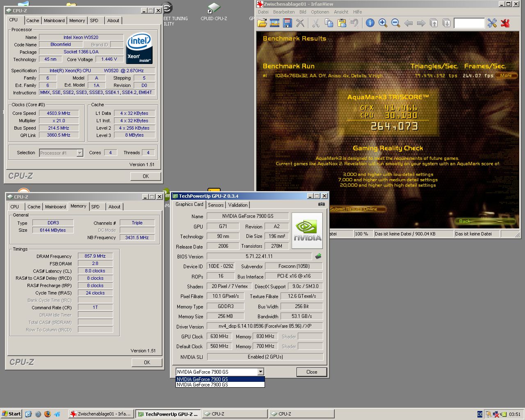525x420 pixels.
Task: Click the BIOS save chip icon in GPU-Z
Action: click(x=318, y=256)
